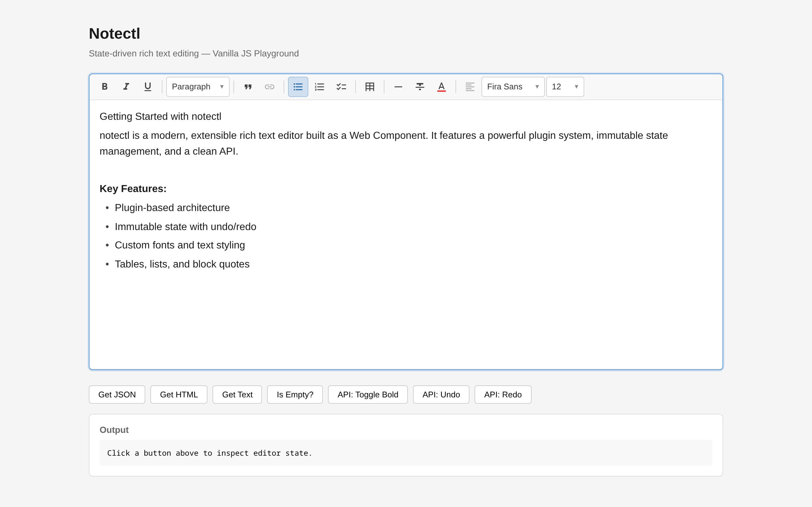Apply strikethrough formatting icon
The width and height of the screenshot is (812, 507).
pyautogui.click(x=420, y=87)
